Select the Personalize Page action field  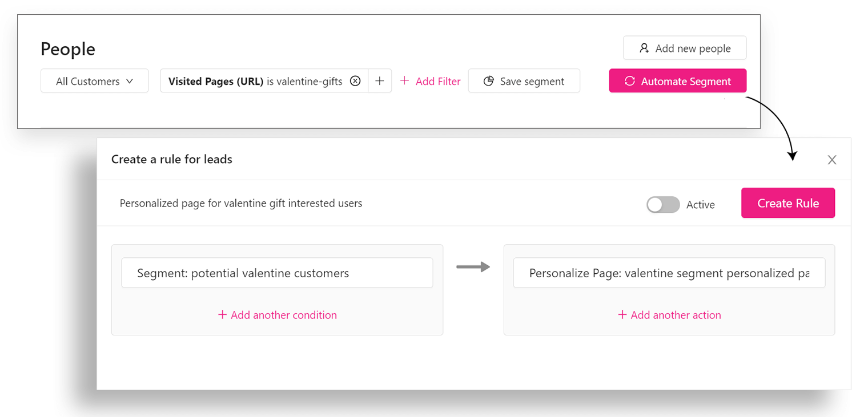(669, 273)
